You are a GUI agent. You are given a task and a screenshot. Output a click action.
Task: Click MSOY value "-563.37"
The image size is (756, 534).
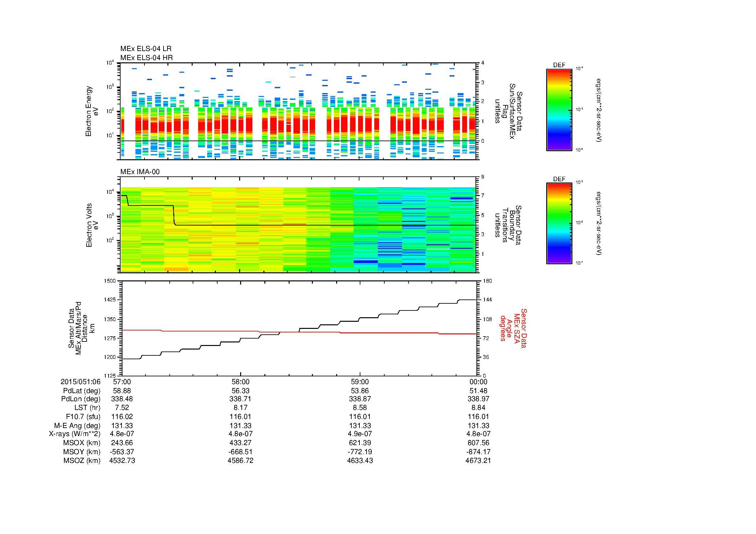pyautogui.click(x=122, y=452)
